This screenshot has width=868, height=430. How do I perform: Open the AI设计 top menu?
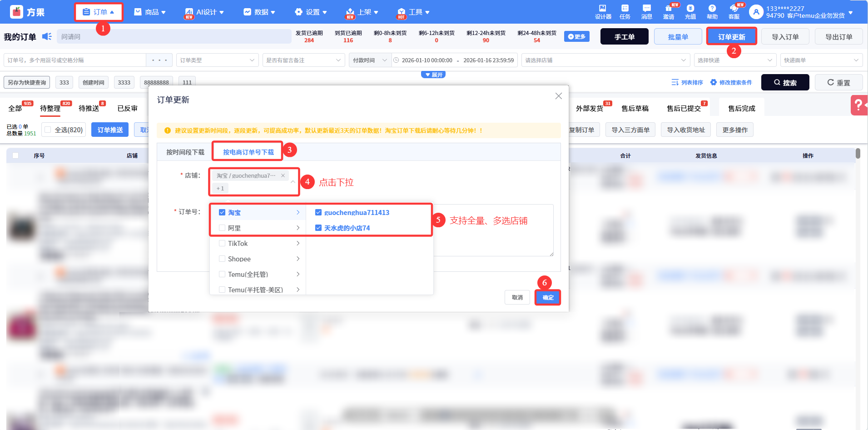[x=204, y=12]
